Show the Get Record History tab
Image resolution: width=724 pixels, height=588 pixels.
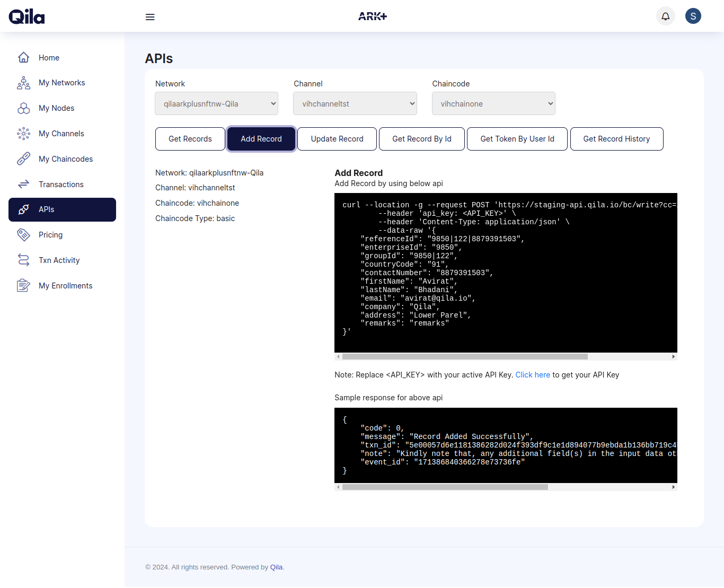(616, 139)
